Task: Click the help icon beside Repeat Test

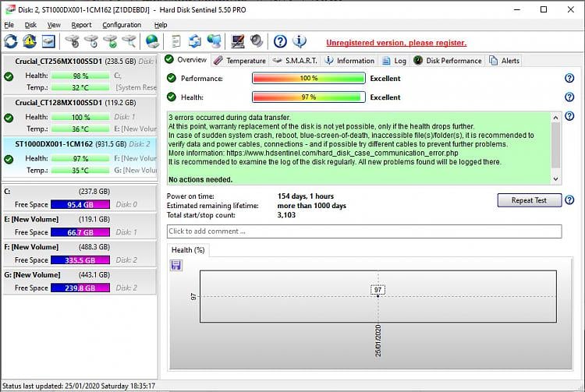Action: point(569,200)
